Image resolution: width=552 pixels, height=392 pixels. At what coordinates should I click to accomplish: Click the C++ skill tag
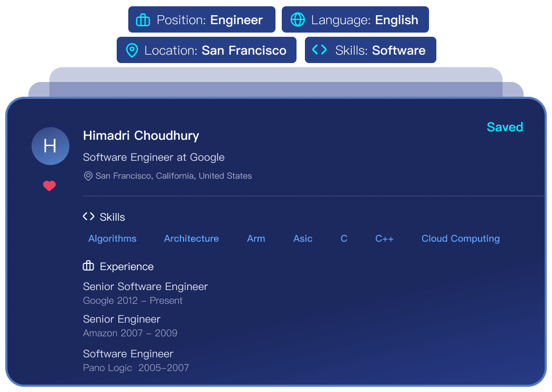click(x=384, y=239)
